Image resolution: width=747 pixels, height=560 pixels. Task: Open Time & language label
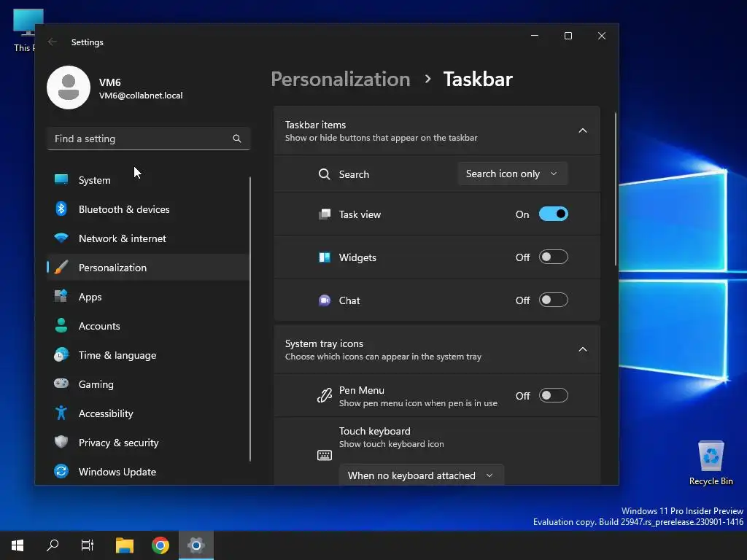point(117,355)
